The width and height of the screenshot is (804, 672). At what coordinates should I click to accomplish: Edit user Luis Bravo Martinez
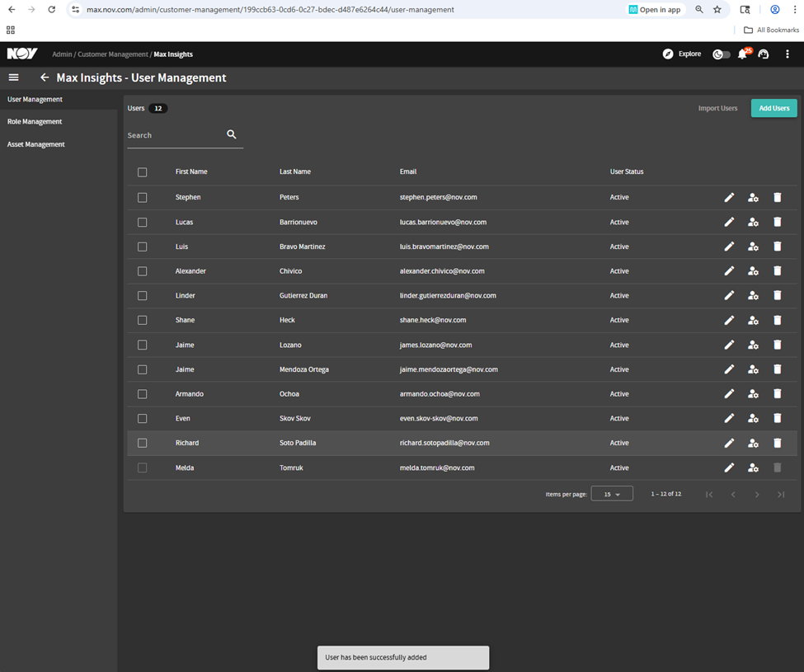point(729,247)
